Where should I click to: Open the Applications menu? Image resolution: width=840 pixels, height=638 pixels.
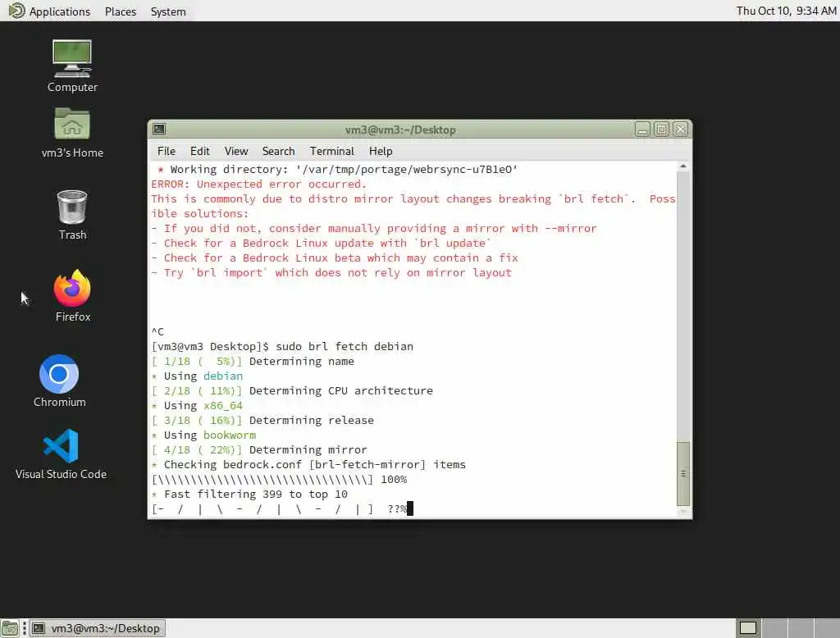[59, 11]
